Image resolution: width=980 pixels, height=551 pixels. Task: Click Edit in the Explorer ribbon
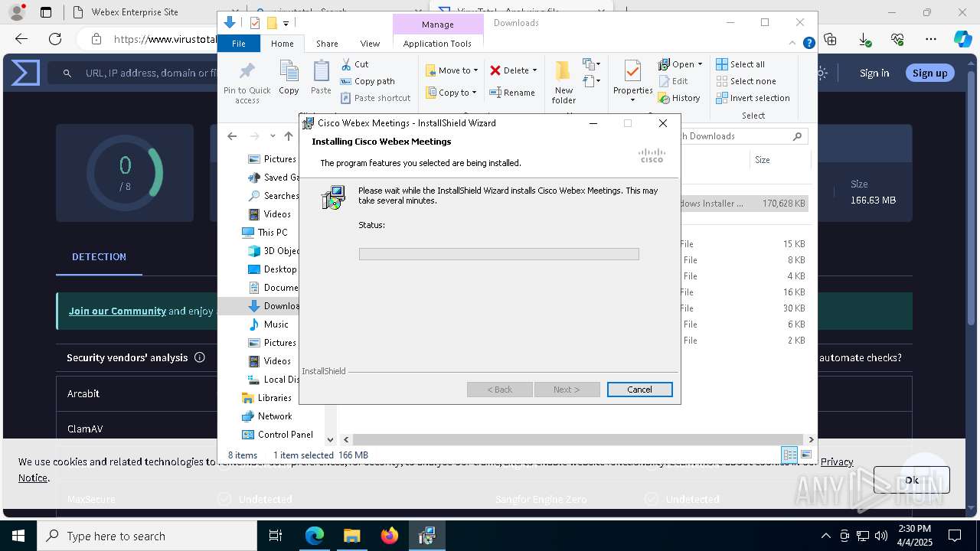(x=673, y=81)
